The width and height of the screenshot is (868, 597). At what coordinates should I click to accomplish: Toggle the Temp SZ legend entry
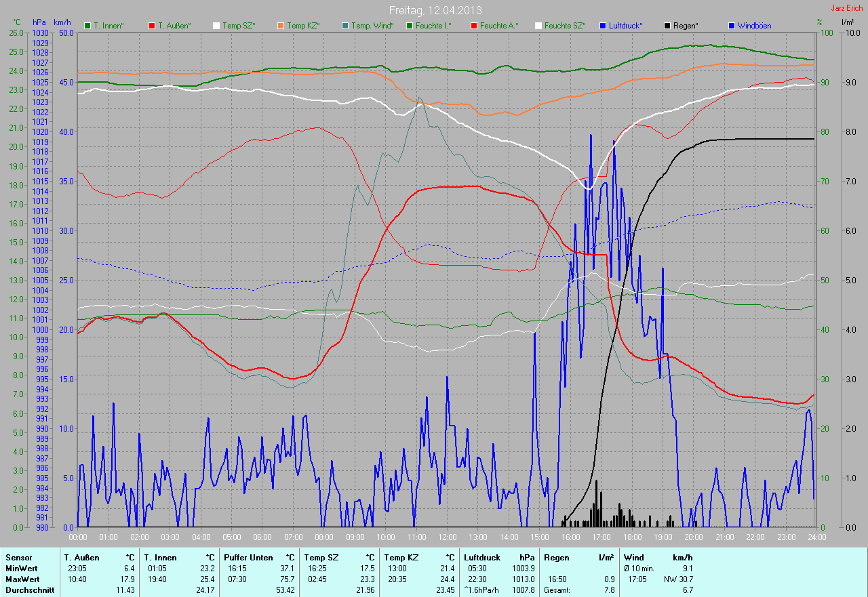234,26
